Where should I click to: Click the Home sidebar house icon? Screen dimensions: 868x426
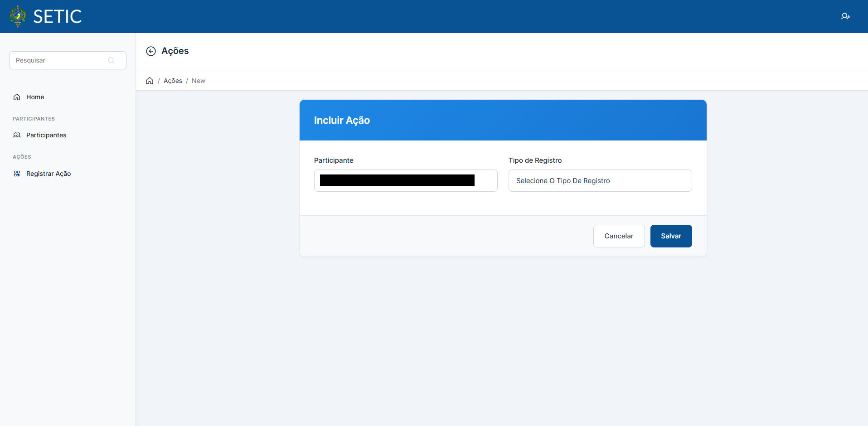(17, 97)
